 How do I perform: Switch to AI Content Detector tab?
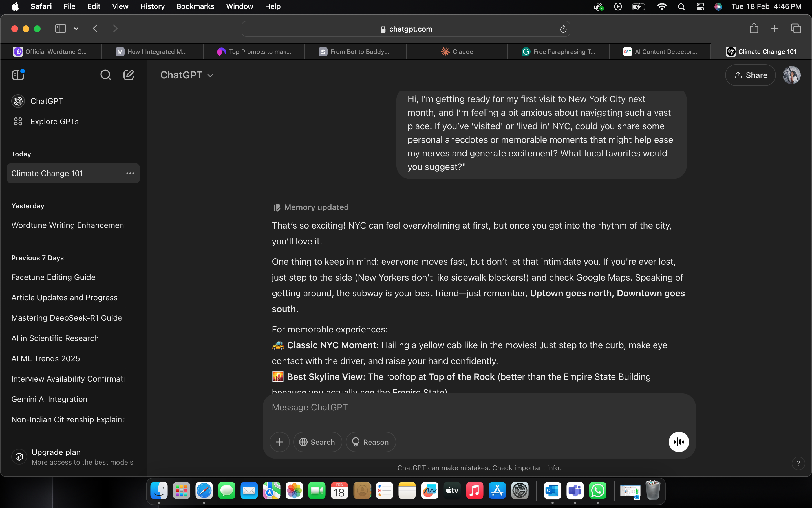tap(660, 52)
